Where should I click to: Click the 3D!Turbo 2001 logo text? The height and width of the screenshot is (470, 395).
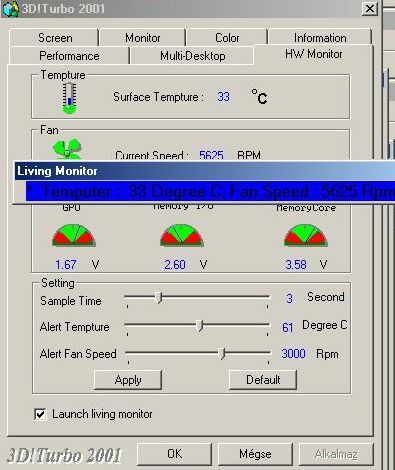coord(64,455)
